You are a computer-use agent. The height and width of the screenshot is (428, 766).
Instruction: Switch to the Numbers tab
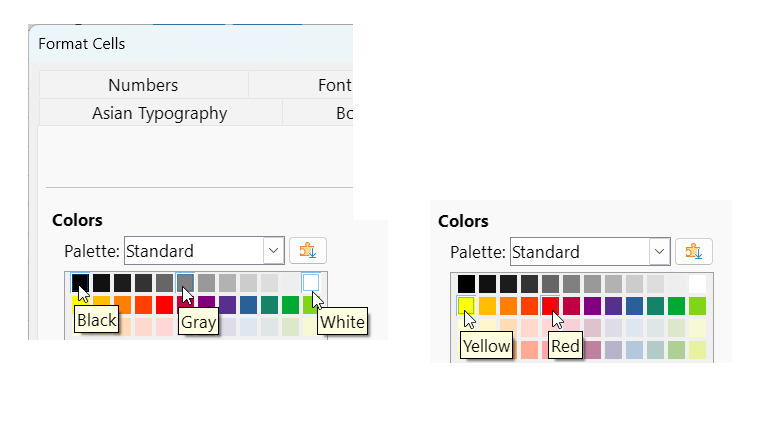(143, 85)
